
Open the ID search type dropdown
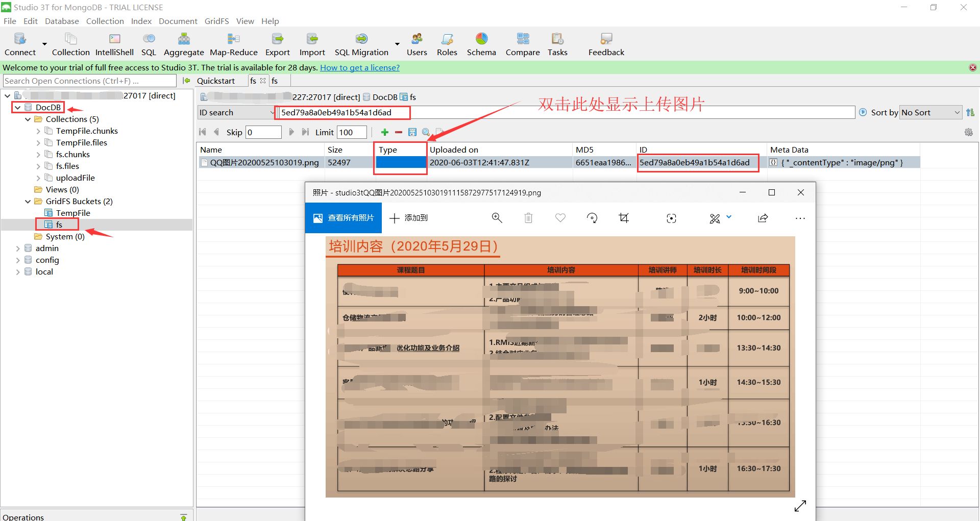[x=237, y=112]
